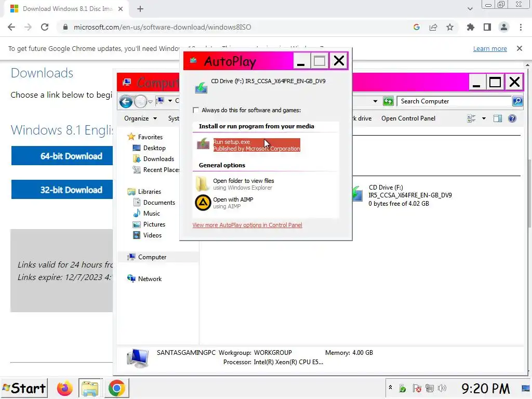Open Windows Explorer from the taskbar
This screenshot has height=399, width=532.
pyautogui.click(x=90, y=389)
